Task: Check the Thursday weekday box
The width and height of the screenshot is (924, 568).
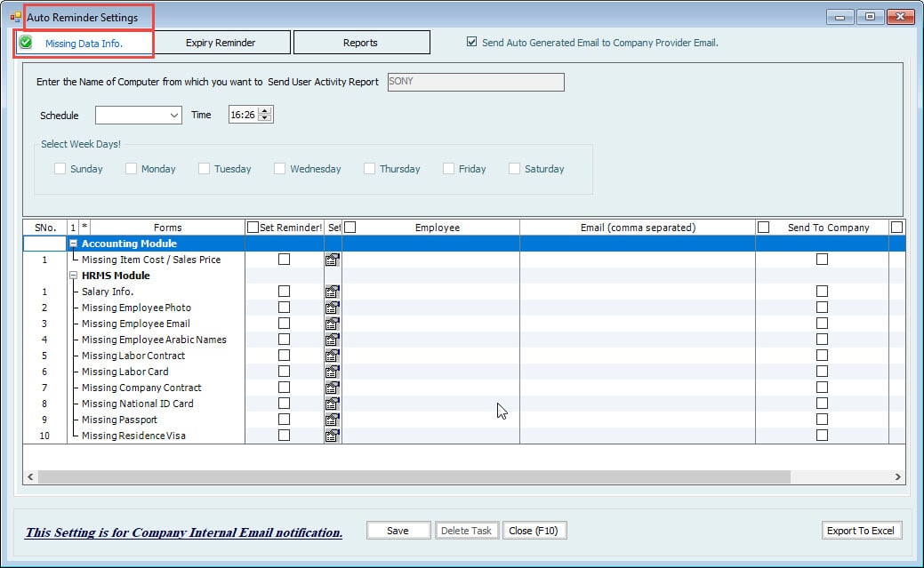Action: [369, 169]
